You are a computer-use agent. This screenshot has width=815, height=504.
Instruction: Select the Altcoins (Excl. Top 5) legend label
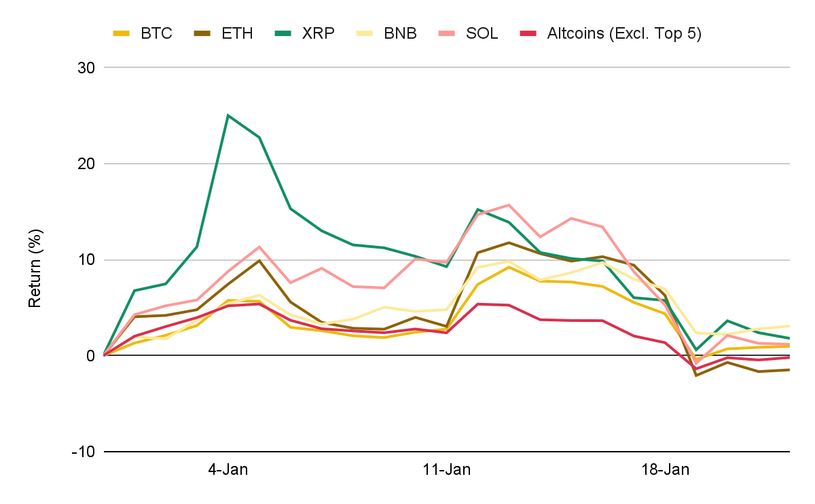point(623,33)
